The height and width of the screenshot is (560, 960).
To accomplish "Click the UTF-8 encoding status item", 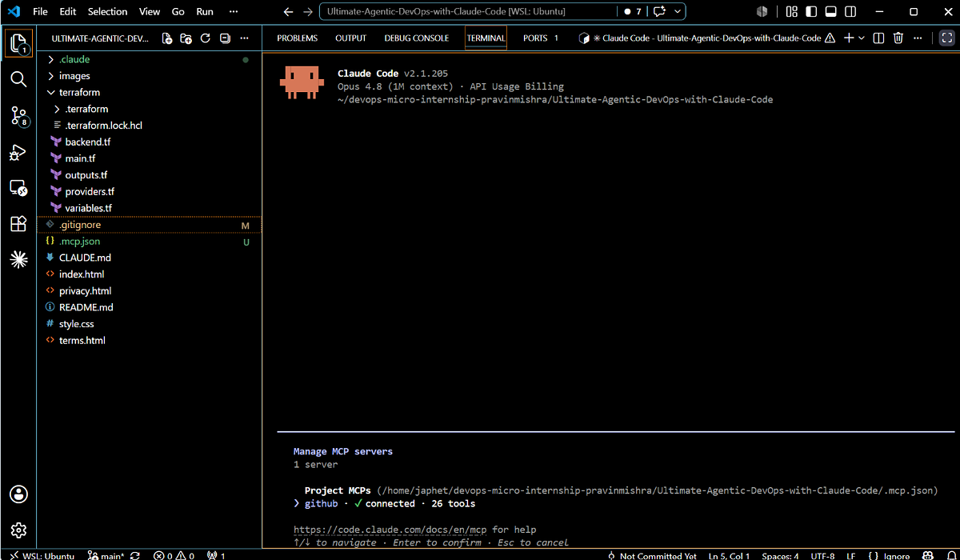I will [822, 555].
